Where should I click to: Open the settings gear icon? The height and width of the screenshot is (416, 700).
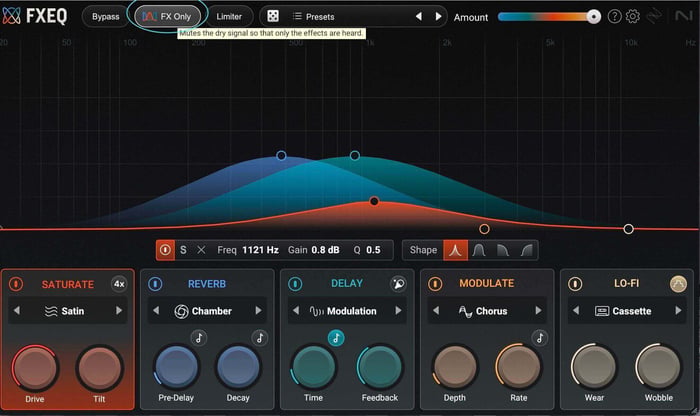[633, 17]
